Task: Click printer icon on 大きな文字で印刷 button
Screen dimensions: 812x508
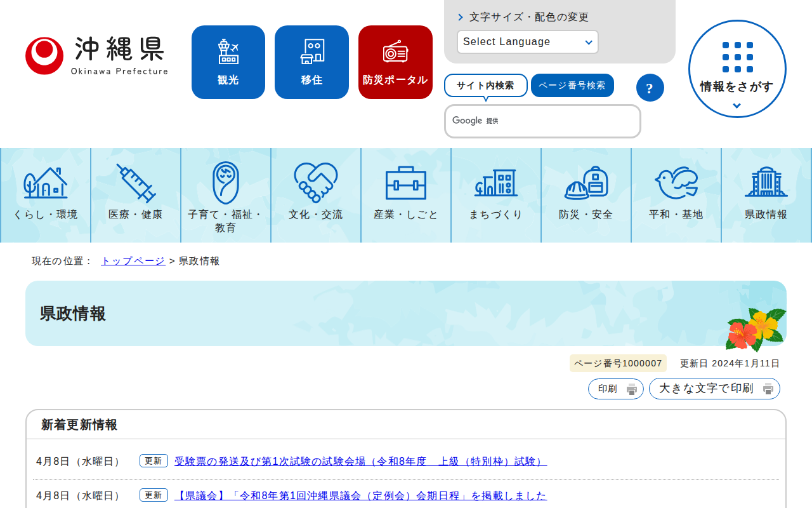Action: pos(768,389)
